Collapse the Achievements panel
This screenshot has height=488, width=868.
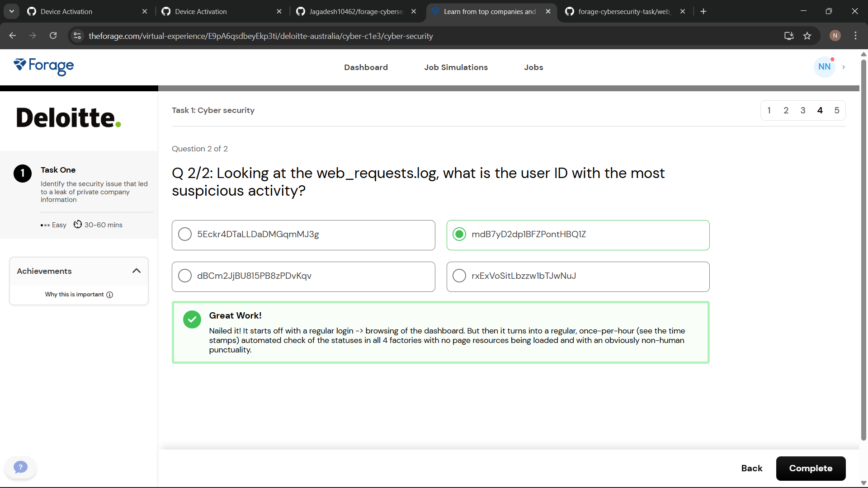pos(137,271)
